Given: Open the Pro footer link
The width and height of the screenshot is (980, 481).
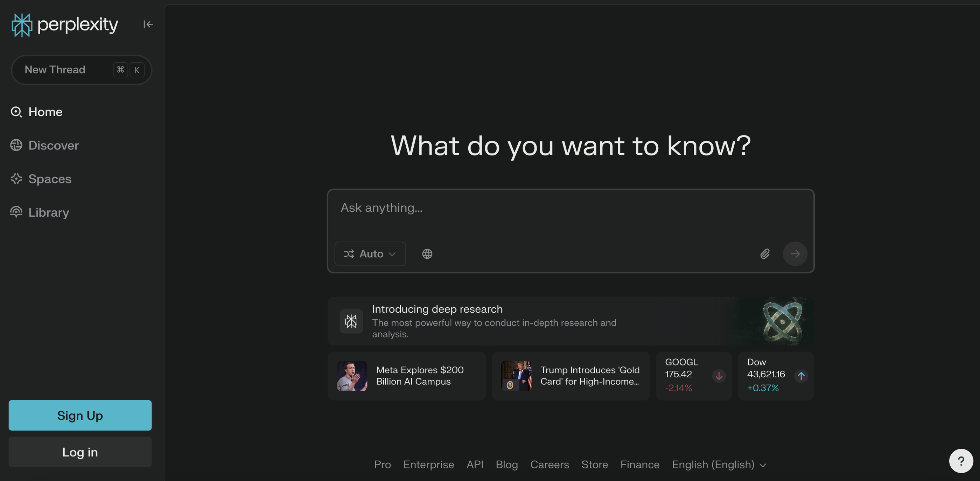Looking at the screenshot, I should [x=382, y=465].
